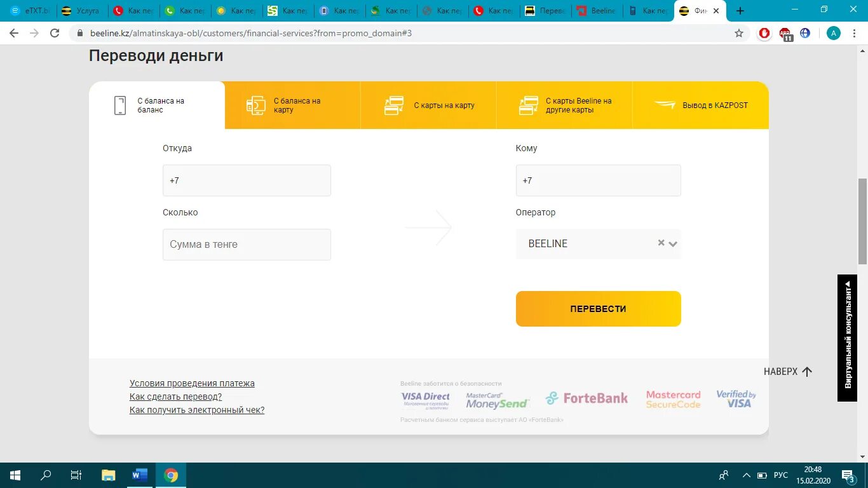Viewport: 868px width, 488px height.
Task: Open the 'Виртуальный консультант' side panel
Action: (847, 337)
